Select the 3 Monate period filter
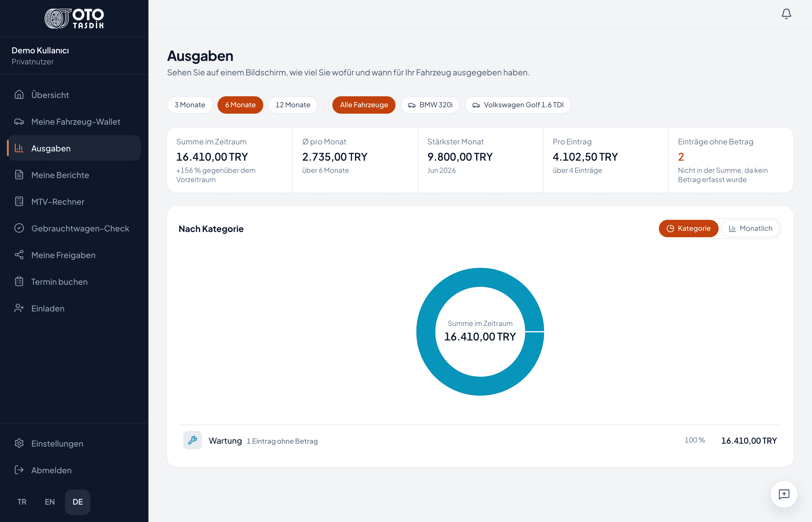 [190, 105]
